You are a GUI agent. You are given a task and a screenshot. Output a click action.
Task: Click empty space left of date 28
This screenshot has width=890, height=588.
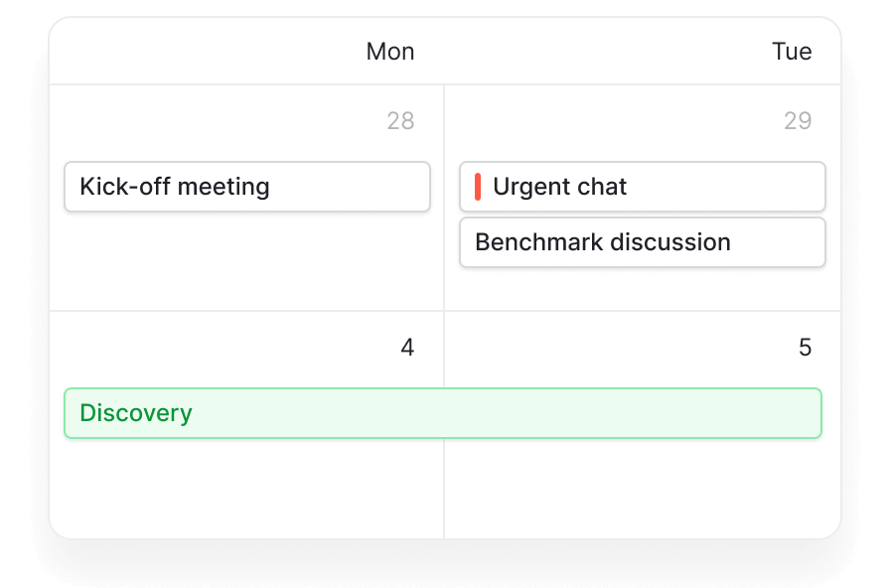pos(219,121)
